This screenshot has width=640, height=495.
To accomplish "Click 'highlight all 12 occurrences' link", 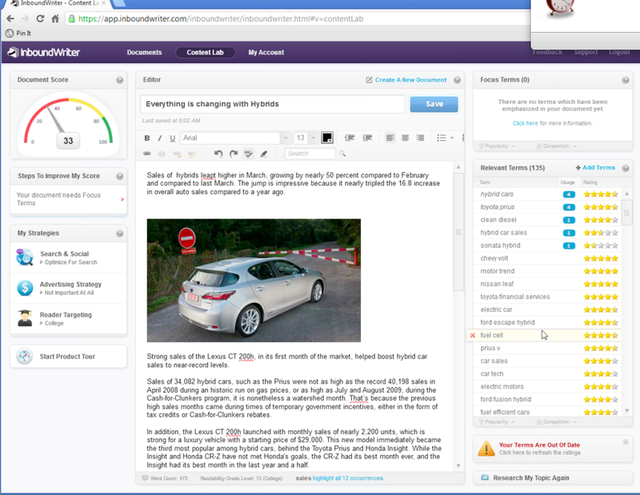I will click(348, 478).
